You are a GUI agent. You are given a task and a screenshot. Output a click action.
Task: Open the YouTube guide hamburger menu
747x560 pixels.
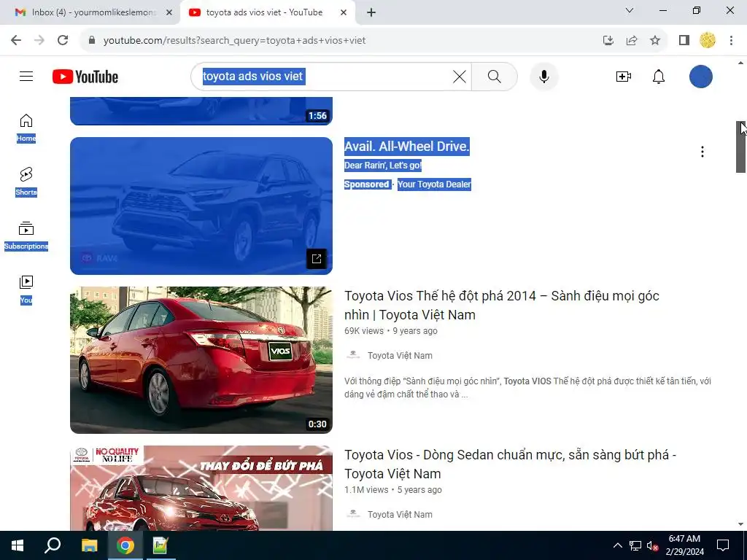pos(26,76)
